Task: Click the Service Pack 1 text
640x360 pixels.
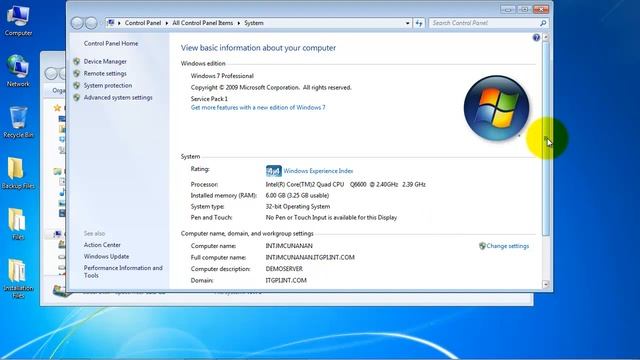Action: click(x=209, y=99)
